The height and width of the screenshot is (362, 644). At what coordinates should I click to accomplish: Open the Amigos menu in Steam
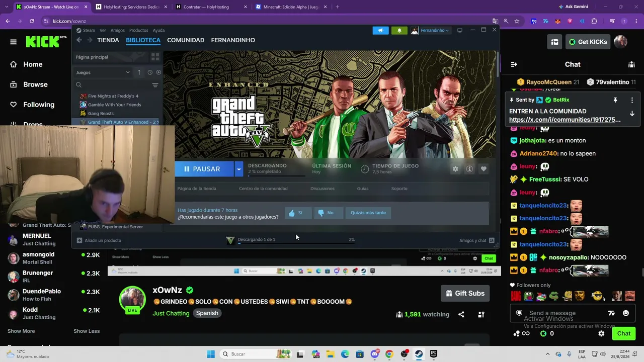click(117, 30)
